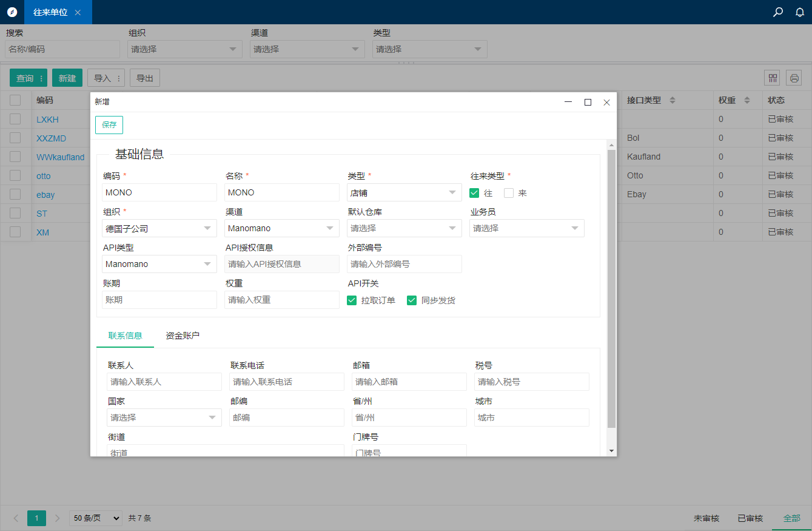This screenshot has width=812, height=531.
Task: Click the 保存 button
Action: pyautogui.click(x=109, y=125)
